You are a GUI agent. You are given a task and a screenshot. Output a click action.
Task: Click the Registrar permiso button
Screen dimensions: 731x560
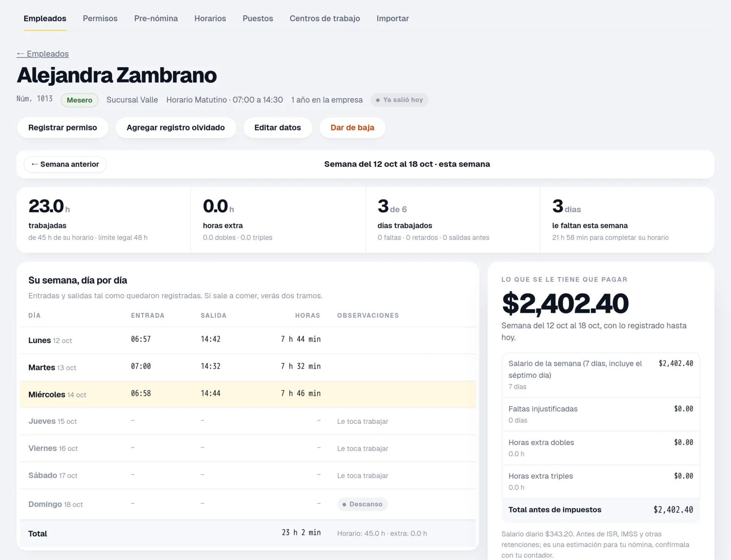[63, 128]
